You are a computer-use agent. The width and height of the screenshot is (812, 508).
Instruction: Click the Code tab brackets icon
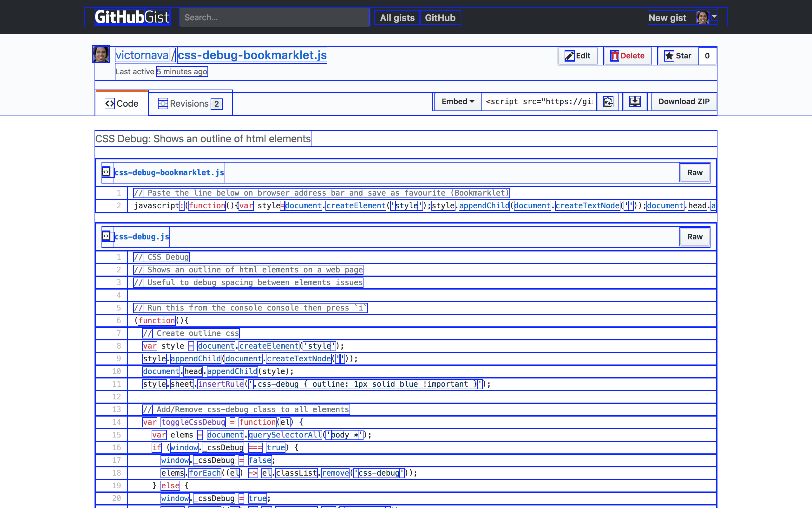click(110, 103)
